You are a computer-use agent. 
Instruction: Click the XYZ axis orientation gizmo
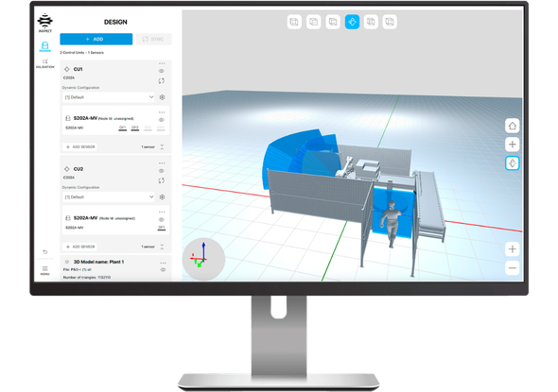pyautogui.click(x=203, y=259)
